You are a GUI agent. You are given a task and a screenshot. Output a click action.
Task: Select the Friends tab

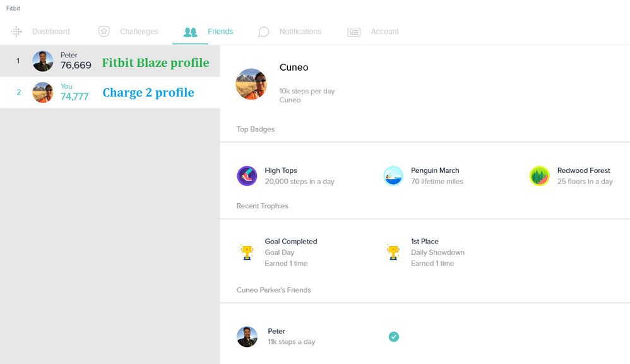pos(220,32)
